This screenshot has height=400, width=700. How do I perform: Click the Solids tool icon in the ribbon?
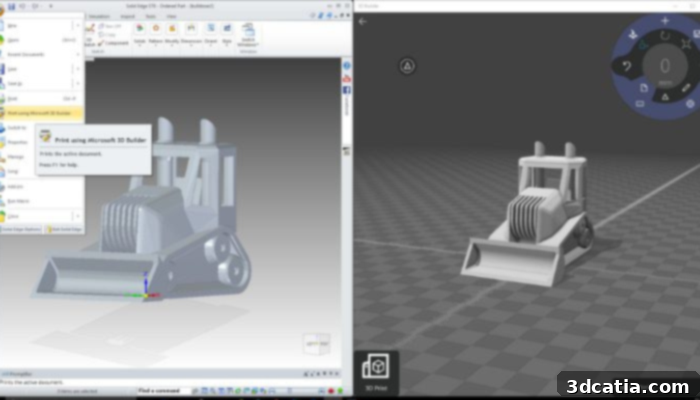pyautogui.click(x=140, y=28)
